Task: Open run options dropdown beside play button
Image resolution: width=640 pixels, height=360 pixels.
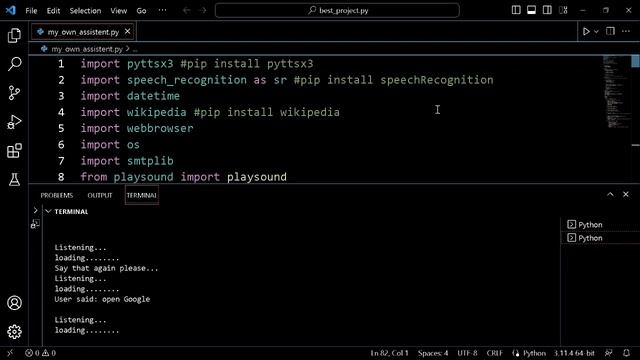Action: [x=596, y=31]
